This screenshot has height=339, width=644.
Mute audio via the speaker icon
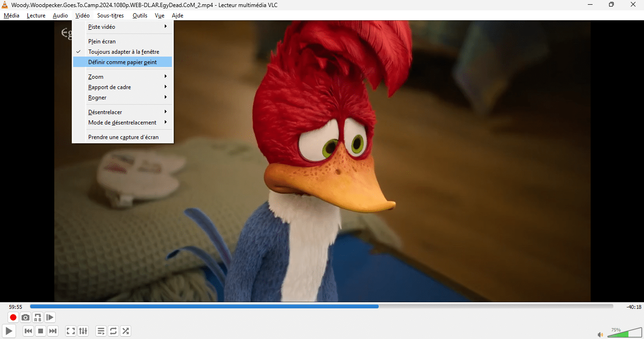(600, 334)
